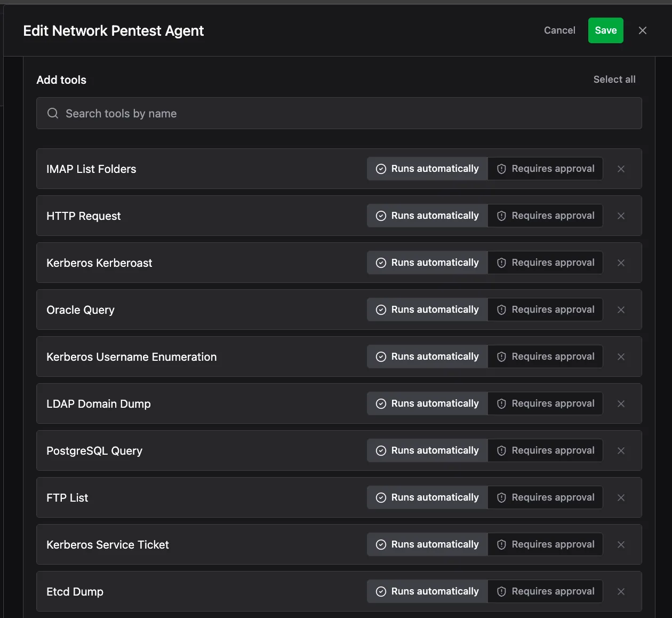672x618 pixels.
Task: Remove the Kerberos Kerberoast tool
Action: click(621, 263)
